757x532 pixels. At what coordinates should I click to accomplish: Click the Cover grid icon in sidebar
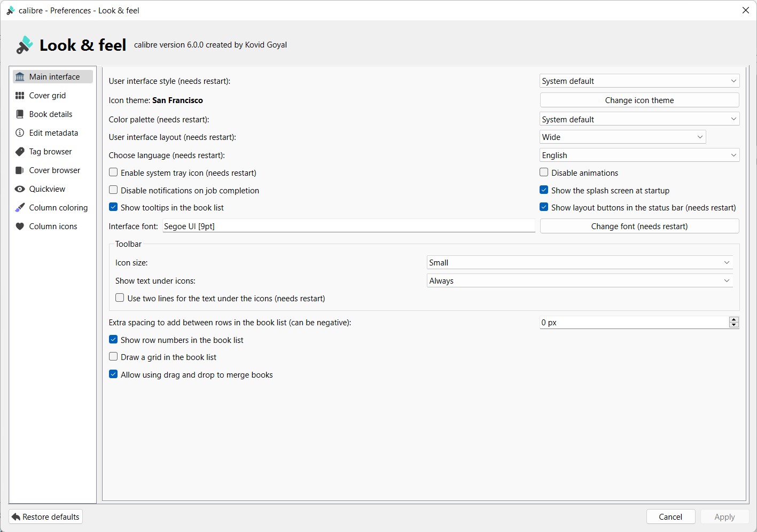click(20, 96)
